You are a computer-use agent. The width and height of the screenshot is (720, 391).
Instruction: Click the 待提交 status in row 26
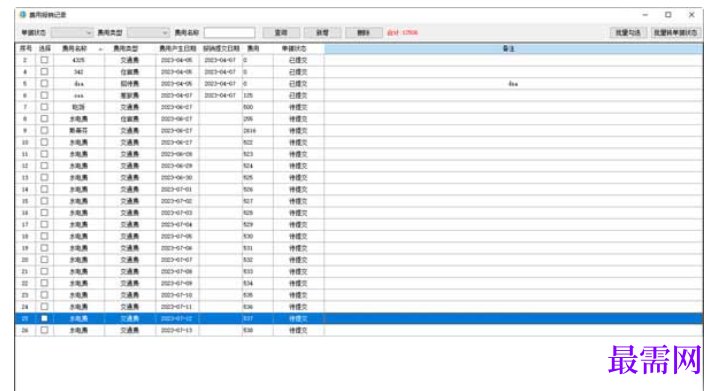[298, 330]
